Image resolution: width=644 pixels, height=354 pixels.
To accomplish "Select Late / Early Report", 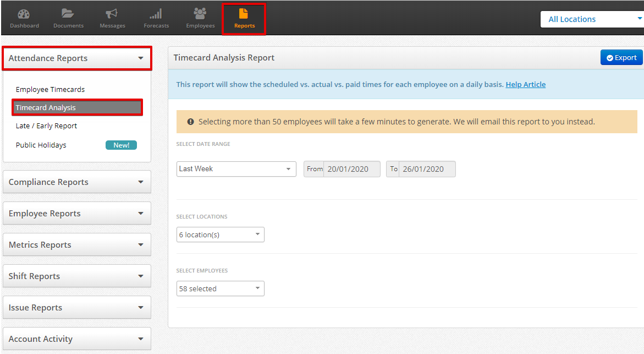I will click(46, 126).
